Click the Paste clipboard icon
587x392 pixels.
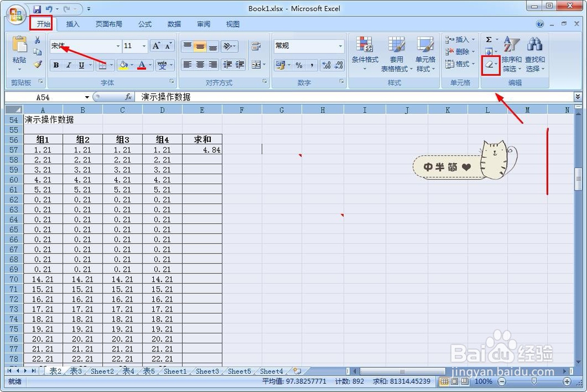tap(19, 44)
